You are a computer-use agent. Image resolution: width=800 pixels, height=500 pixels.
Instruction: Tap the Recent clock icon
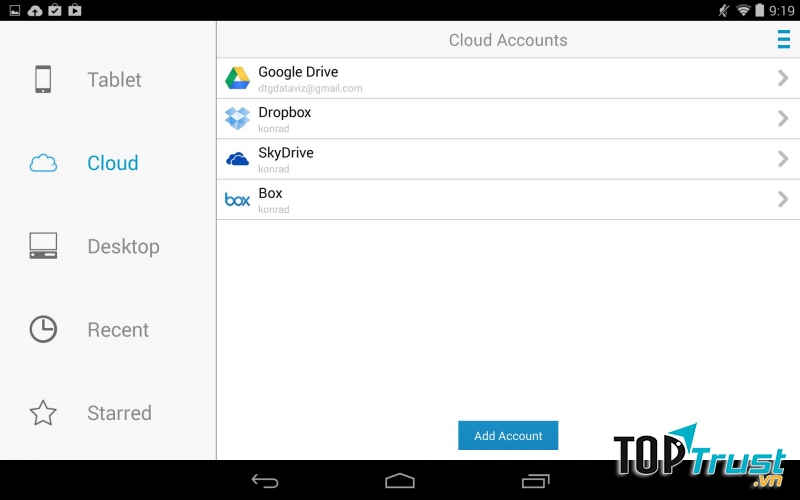coord(43,329)
